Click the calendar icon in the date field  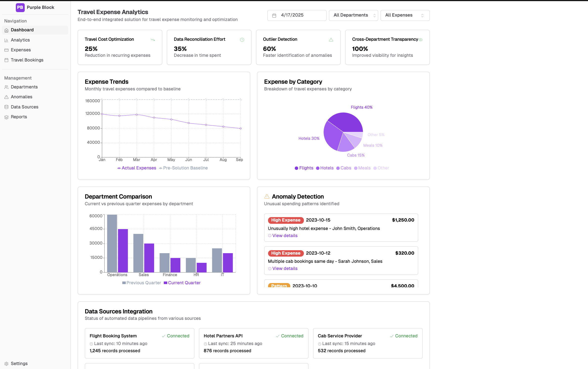tap(274, 15)
